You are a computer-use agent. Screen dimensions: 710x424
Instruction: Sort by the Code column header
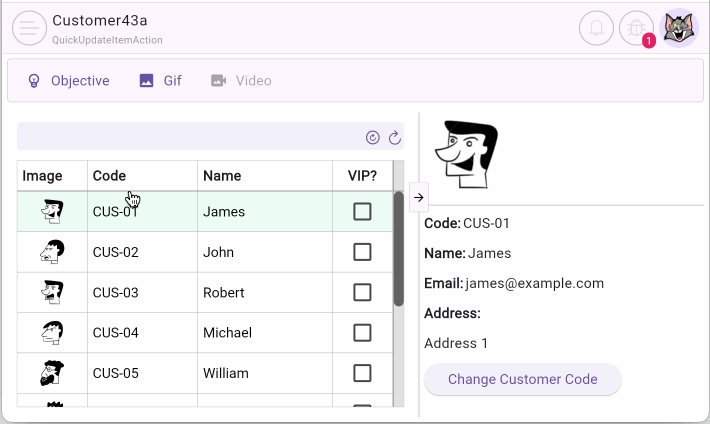point(110,176)
